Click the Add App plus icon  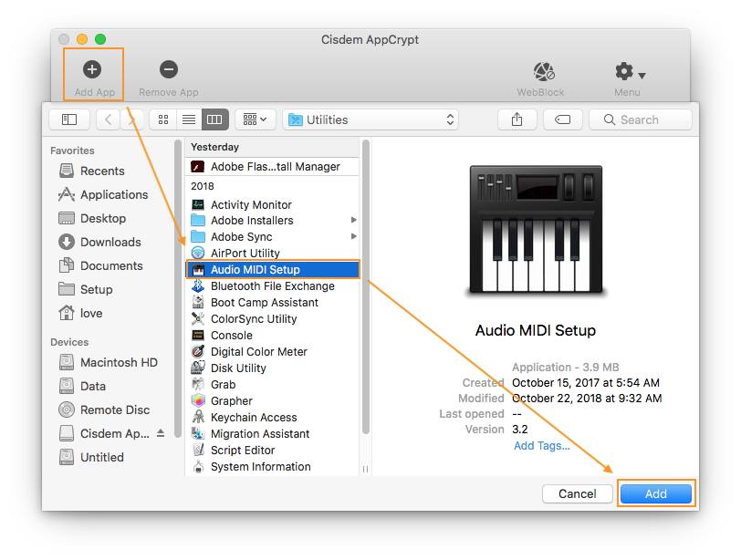tap(92, 69)
